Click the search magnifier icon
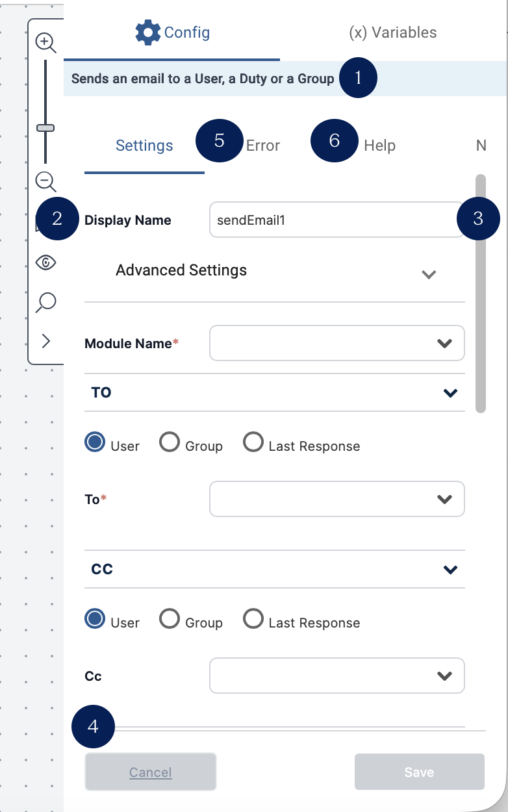This screenshot has height=812, width=508. click(x=46, y=301)
